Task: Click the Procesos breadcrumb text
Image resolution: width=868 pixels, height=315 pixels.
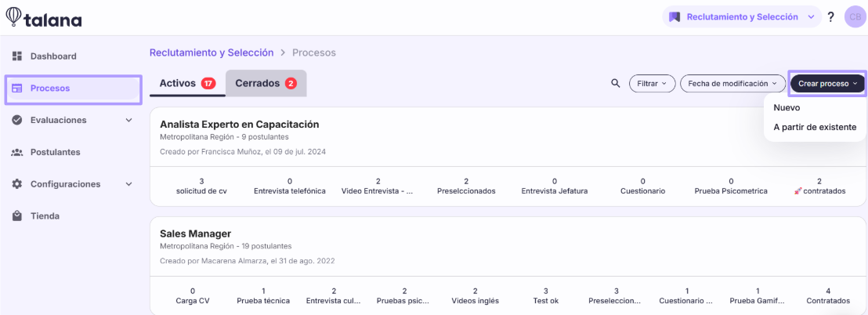Action: [314, 52]
